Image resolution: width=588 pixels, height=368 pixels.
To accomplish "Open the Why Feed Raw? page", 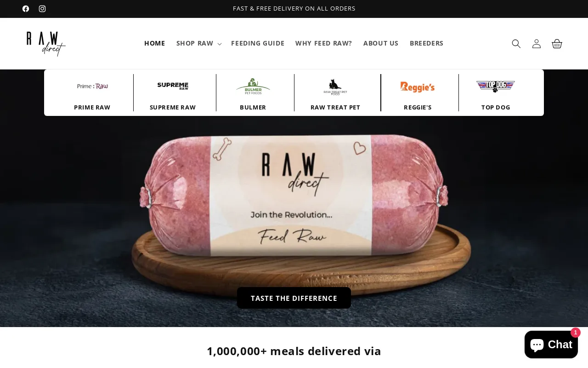I will 324,43.
